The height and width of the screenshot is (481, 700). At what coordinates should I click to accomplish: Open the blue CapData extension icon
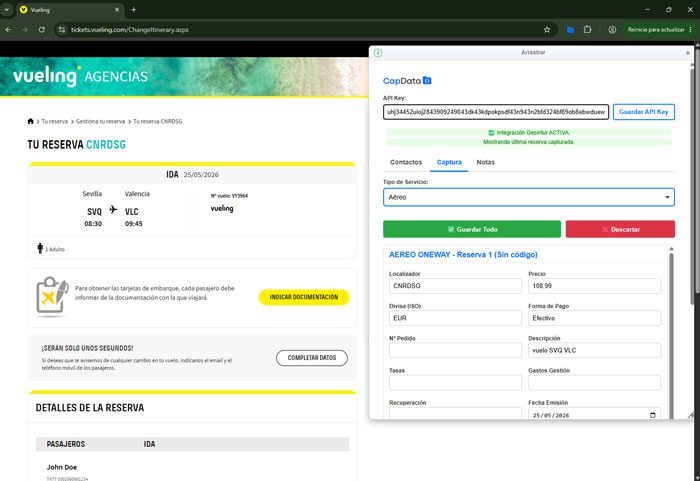click(x=570, y=29)
